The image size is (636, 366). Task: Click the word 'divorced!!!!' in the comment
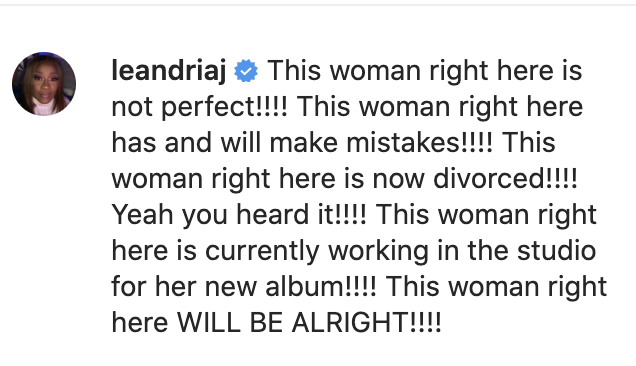(x=505, y=179)
